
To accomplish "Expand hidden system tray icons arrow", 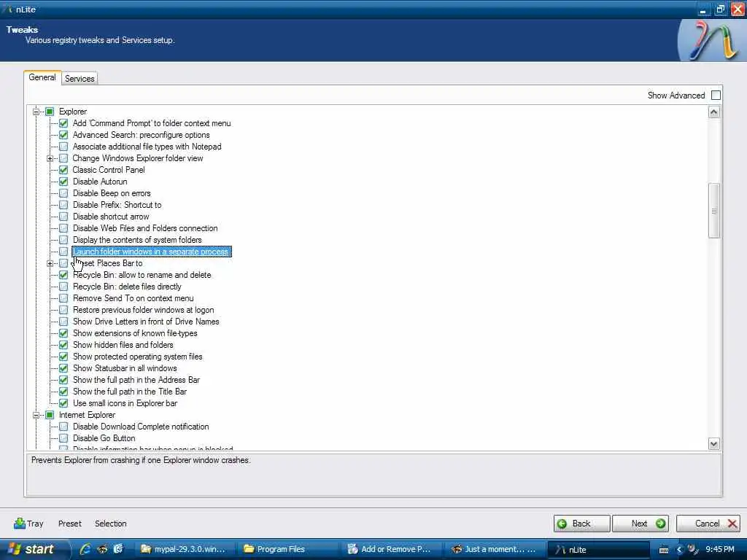I will [x=679, y=550].
